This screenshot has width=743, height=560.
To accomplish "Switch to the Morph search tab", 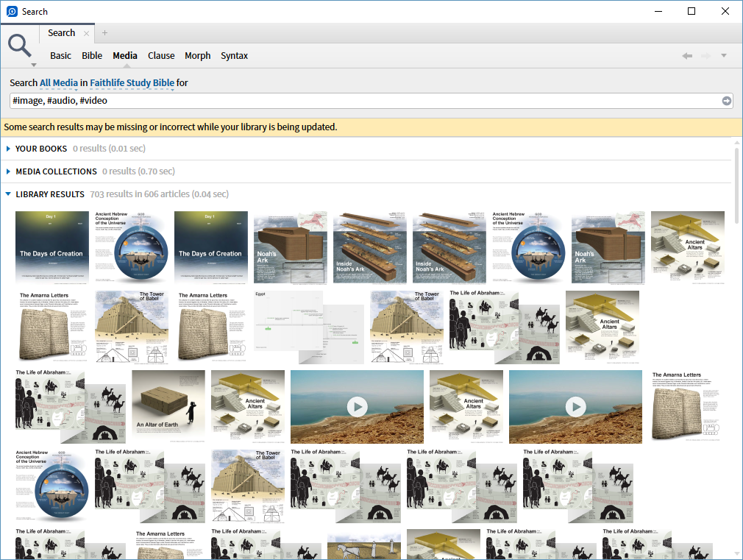I will tap(198, 55).
